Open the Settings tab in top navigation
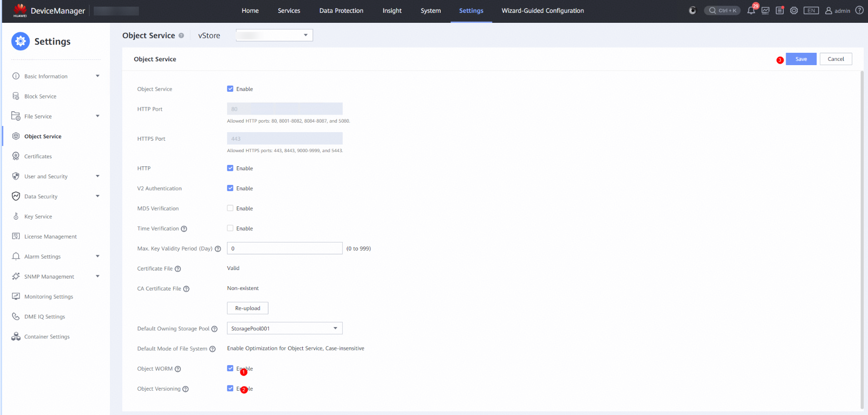Image resolution: width=868 pixels, height=415 pixels. 471,10
